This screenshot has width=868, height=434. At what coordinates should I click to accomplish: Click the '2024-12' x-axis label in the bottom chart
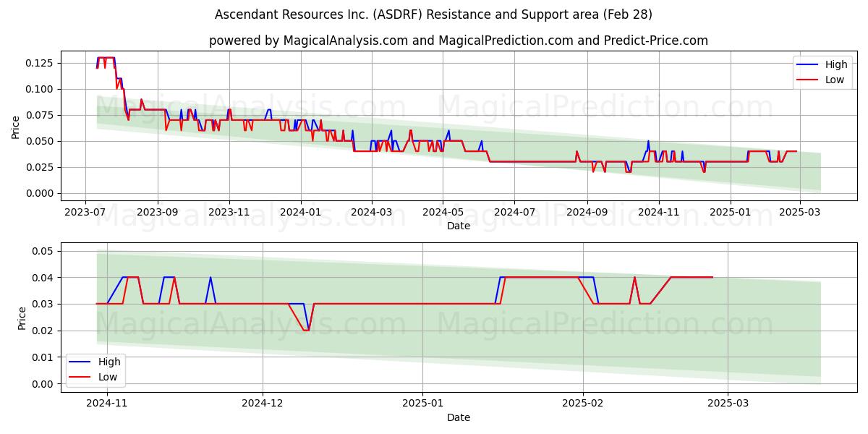(263, 404)
